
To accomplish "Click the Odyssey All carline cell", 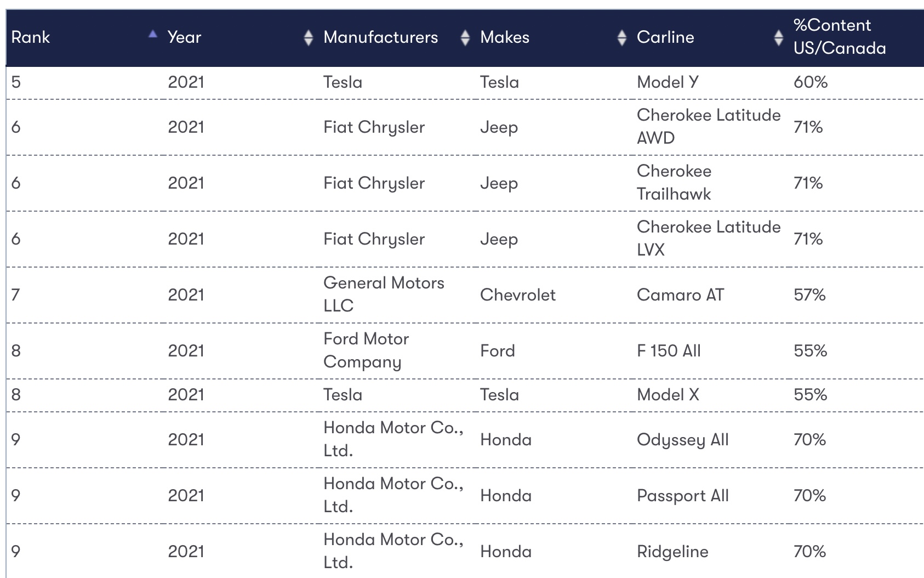I will point(682,440).
